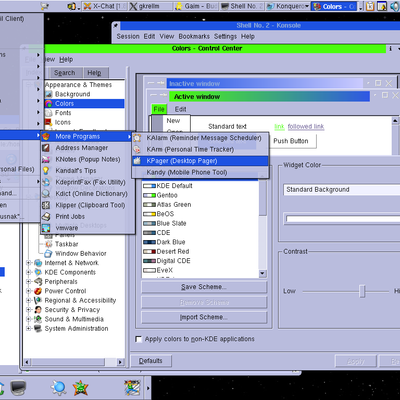400x400 pixels.
Task: Click Gaim taskbar entry
Action: pos(197,6)
